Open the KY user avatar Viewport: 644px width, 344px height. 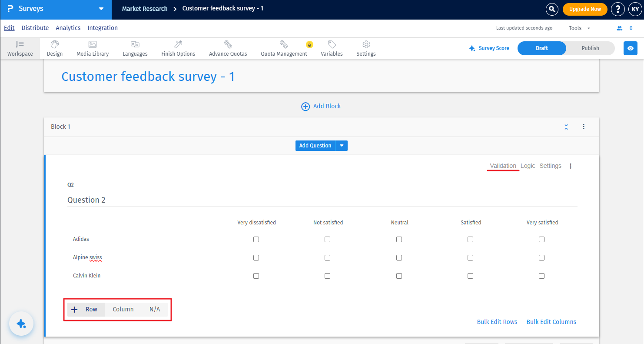pyautogui.click(x=635, y=9)
